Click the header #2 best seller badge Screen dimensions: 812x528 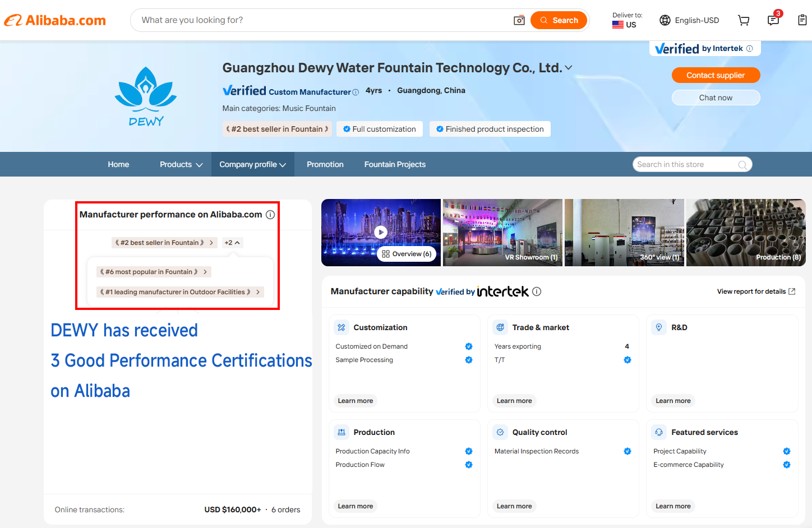(x=277, y=129)
